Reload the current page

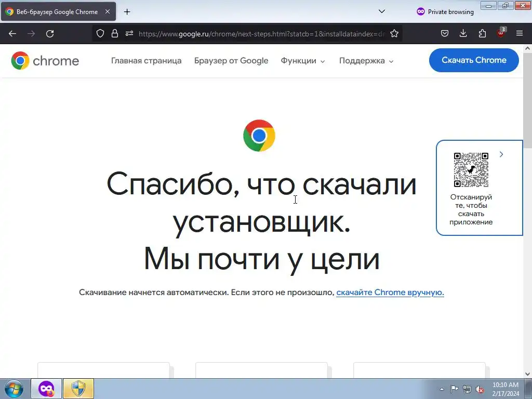[50, 34]
